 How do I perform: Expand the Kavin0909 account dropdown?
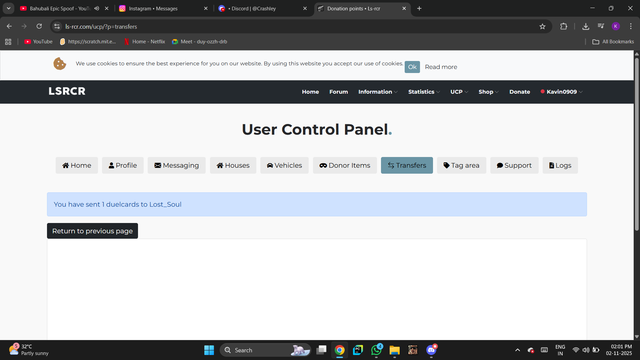click(562, 92)
